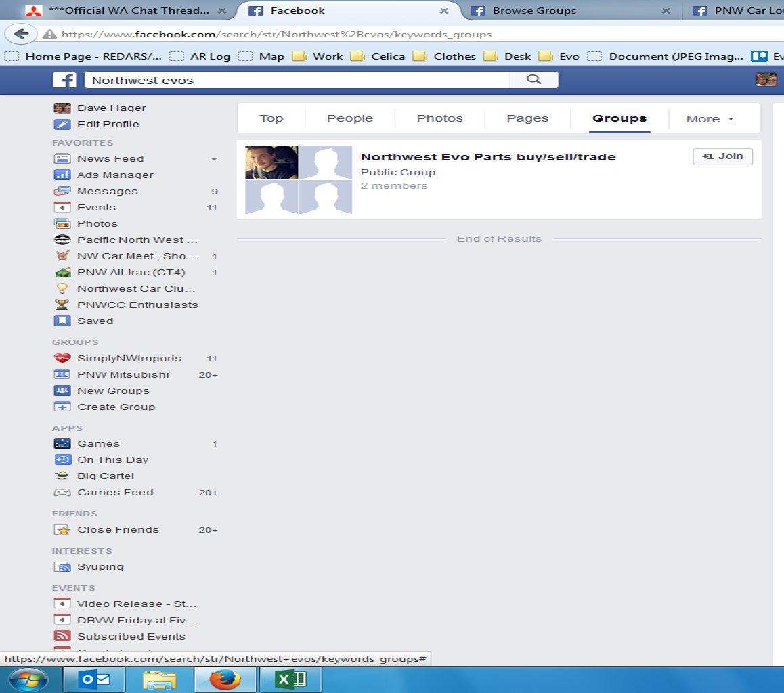Switch to the People search tab

click(x=350, y=118)
